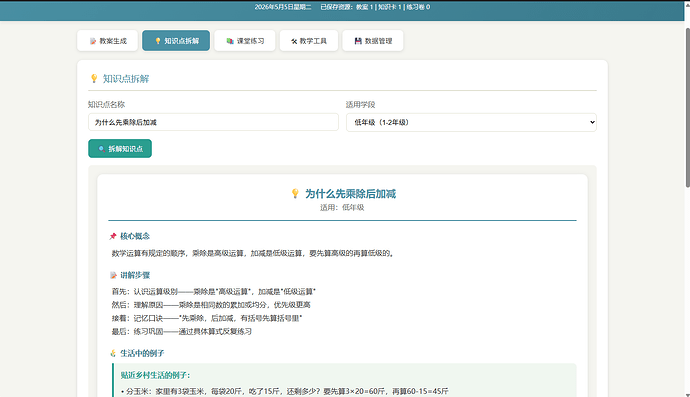The width and height of the screenshot is (690, 397).
Task: Click the 已保存资源 status text
Action: tap(375, 7)
